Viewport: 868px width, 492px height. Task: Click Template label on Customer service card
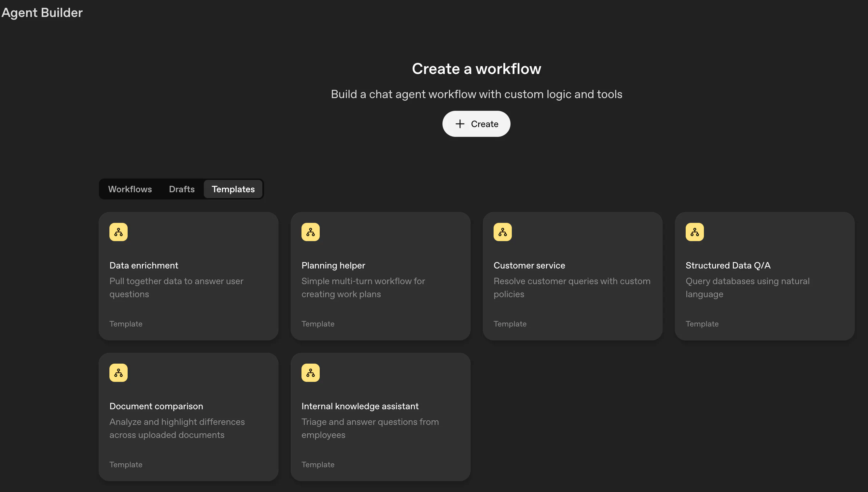click(510, 324)
